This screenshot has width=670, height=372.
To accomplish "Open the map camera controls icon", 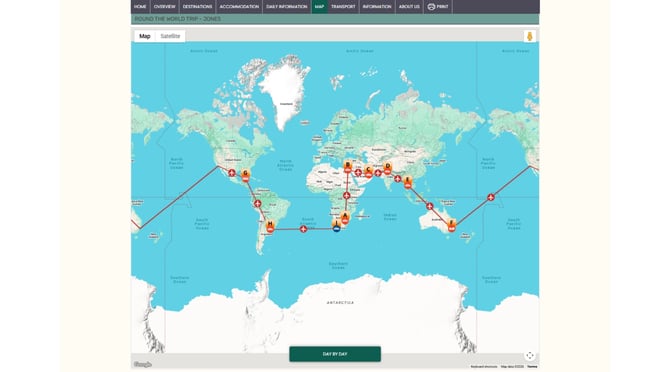I will click(530, 355).
